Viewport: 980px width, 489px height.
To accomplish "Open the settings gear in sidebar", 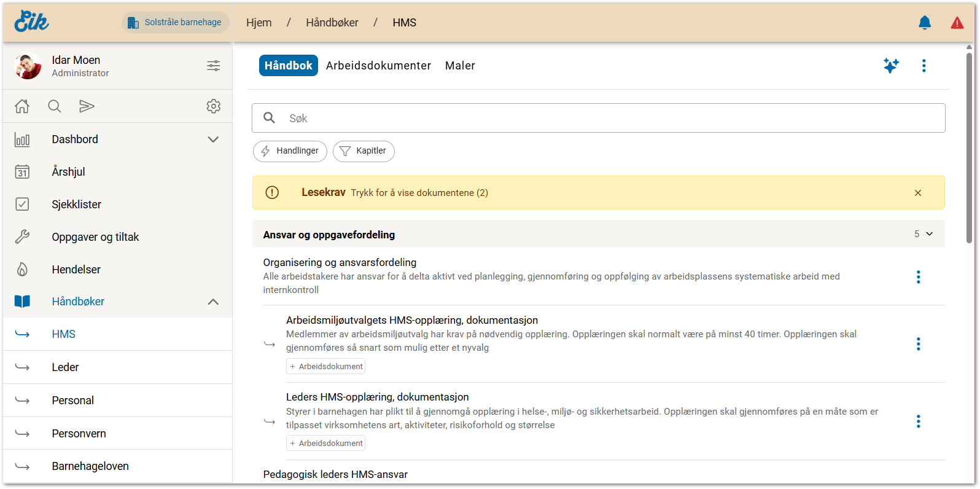I will [x=213, y=106].
